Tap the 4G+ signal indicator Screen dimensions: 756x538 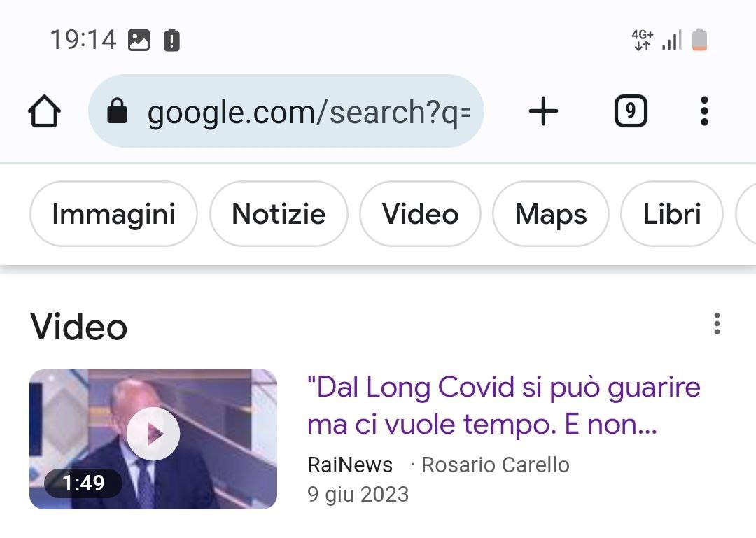point(642,40)
